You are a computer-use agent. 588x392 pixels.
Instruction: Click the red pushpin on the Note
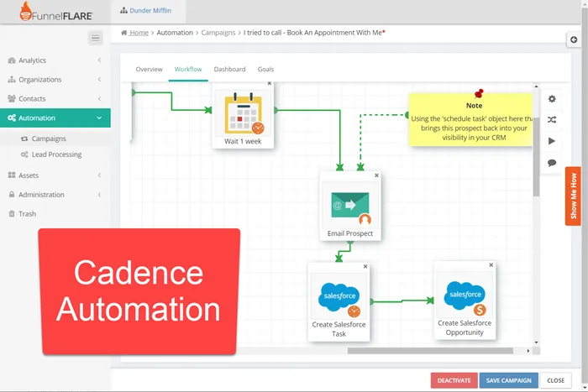(479, 93)
